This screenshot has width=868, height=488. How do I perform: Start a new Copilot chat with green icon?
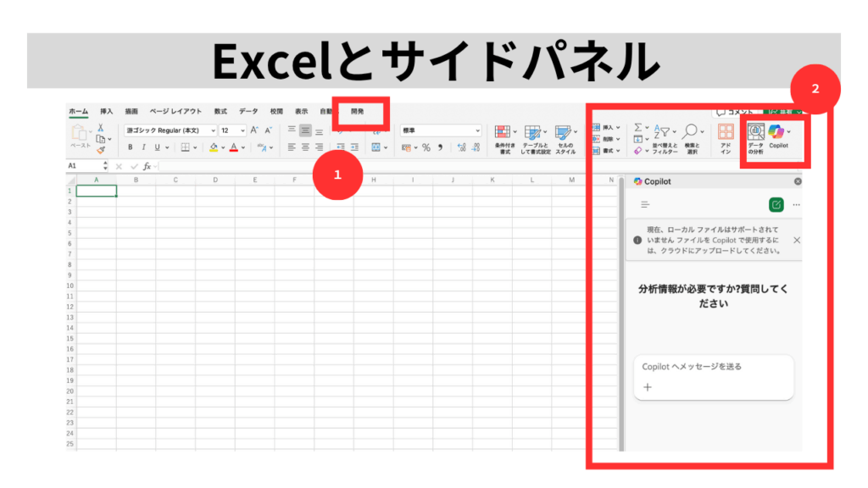click(x=776, y=204)
